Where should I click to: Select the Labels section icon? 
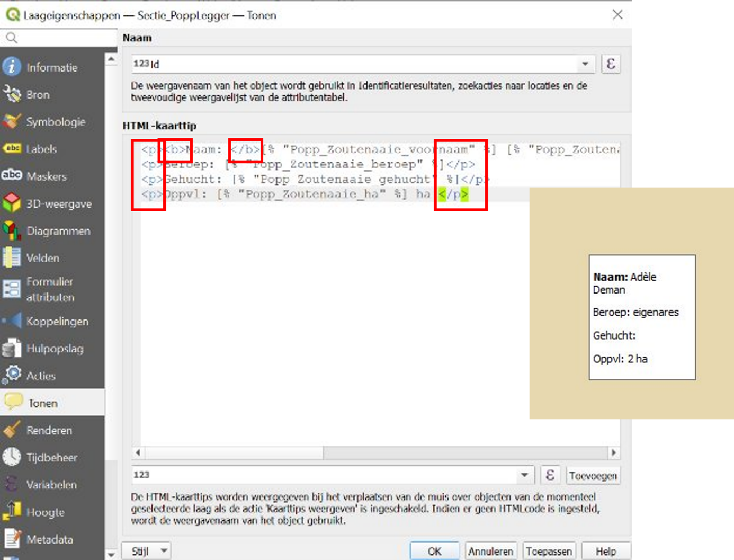point(12,149)
